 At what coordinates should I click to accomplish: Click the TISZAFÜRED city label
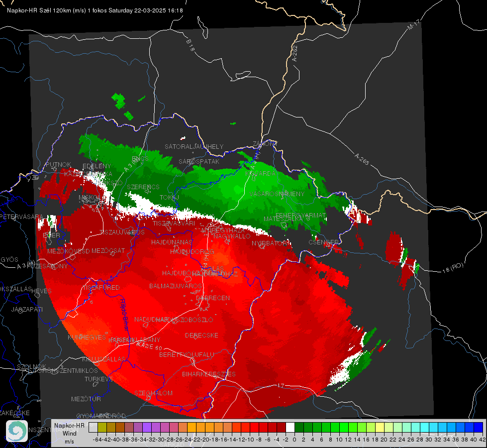click(x=101, y=288)
